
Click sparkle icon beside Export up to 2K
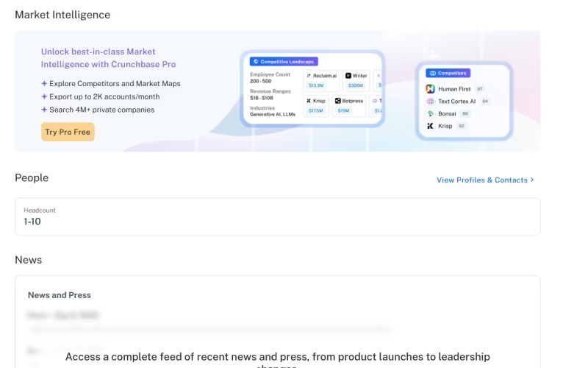point(44,96)
